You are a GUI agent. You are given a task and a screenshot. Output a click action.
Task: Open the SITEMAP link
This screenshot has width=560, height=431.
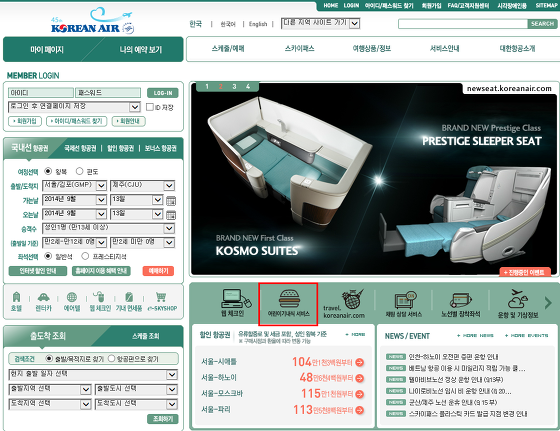click(546, 5)
